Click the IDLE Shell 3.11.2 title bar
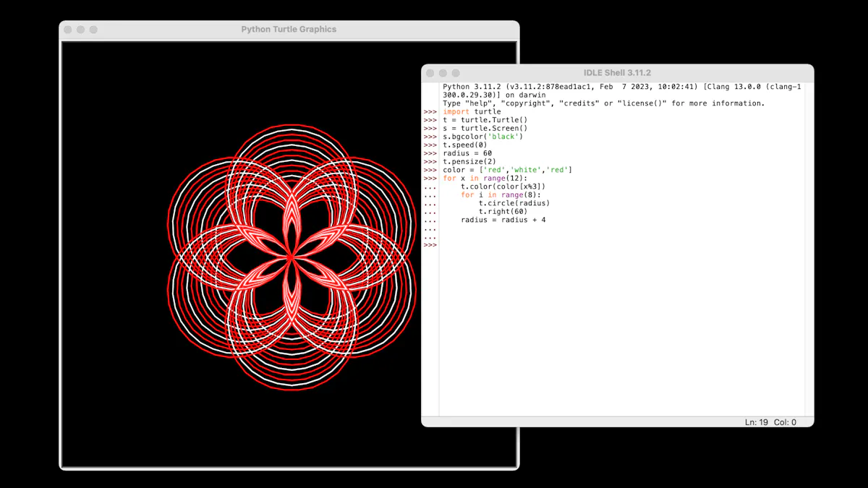868x488 pixels. click(618, 72)
